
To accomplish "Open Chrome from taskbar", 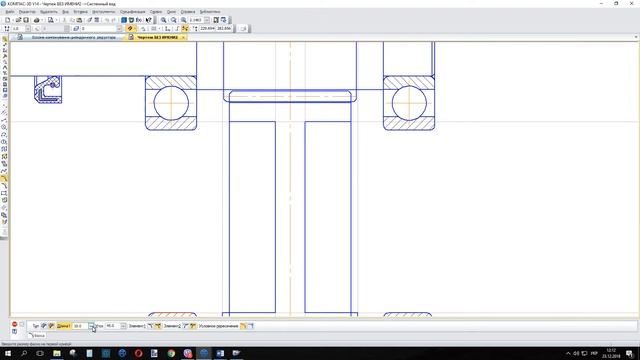I will pyautogui.click(x=171, y=353).
